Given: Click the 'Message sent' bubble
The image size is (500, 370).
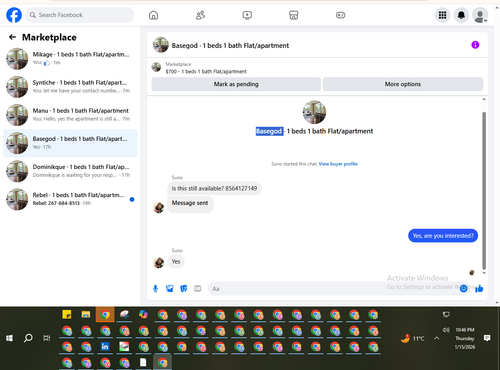Looking at the screenshot, I should pyautogui.click(x=190, y=203).
